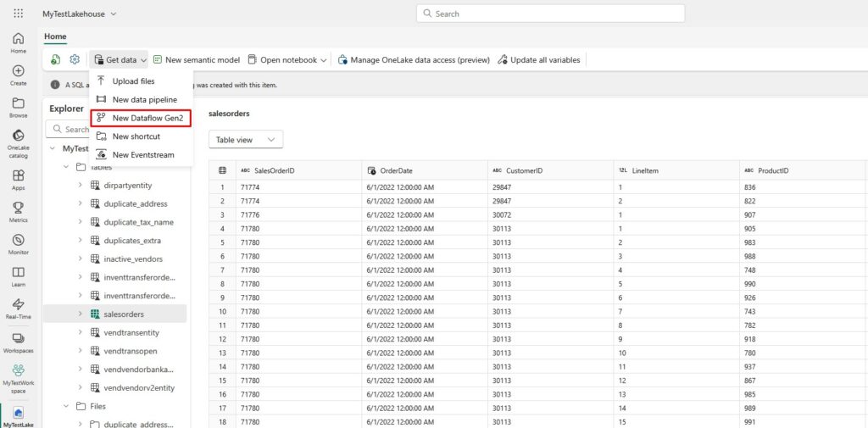Open the settings gear in the toolbar

pyautogui.click(x=75, y=60)
